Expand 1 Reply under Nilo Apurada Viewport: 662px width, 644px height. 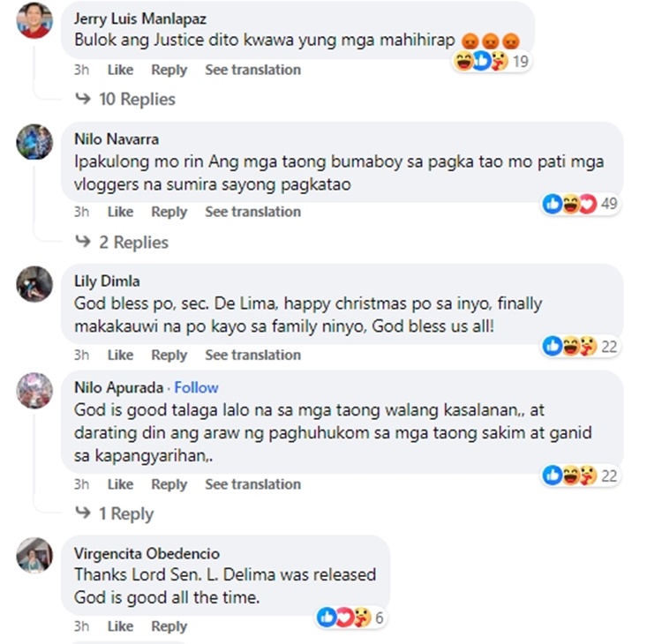pos(115,513)
